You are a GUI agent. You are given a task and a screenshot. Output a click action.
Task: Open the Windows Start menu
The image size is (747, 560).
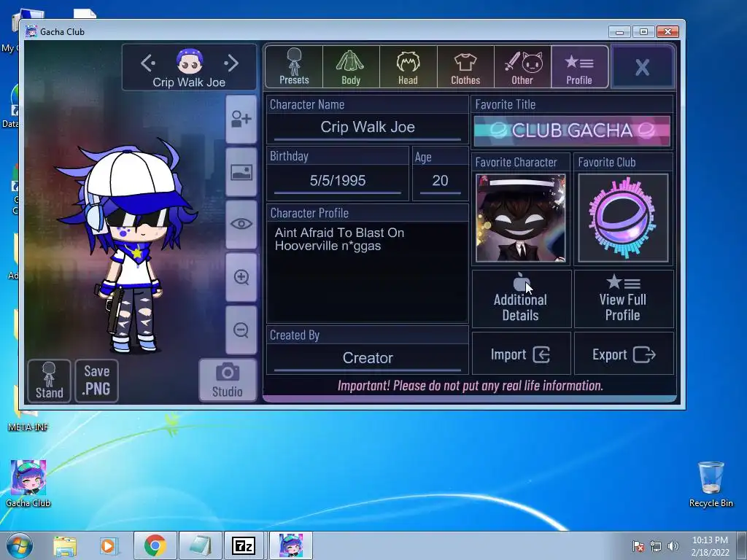point(20,545)
